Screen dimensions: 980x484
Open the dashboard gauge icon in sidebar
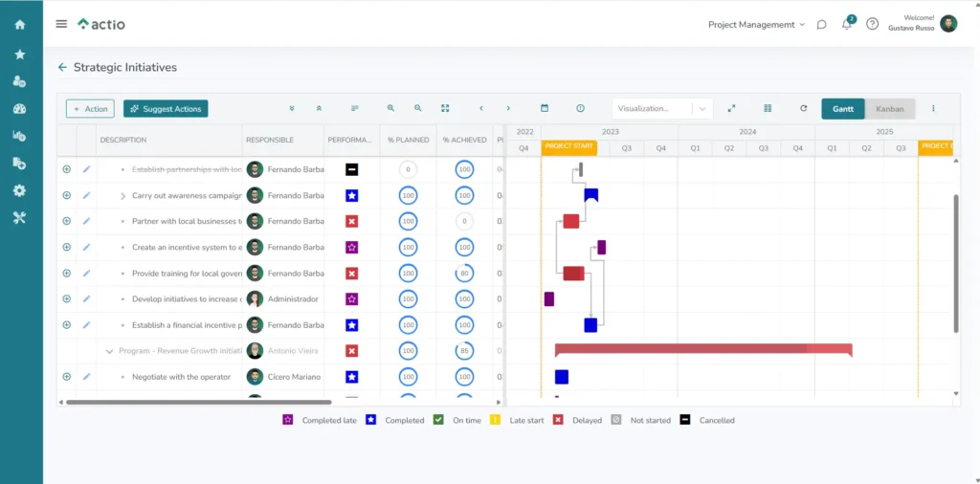[x=20, y=109]
